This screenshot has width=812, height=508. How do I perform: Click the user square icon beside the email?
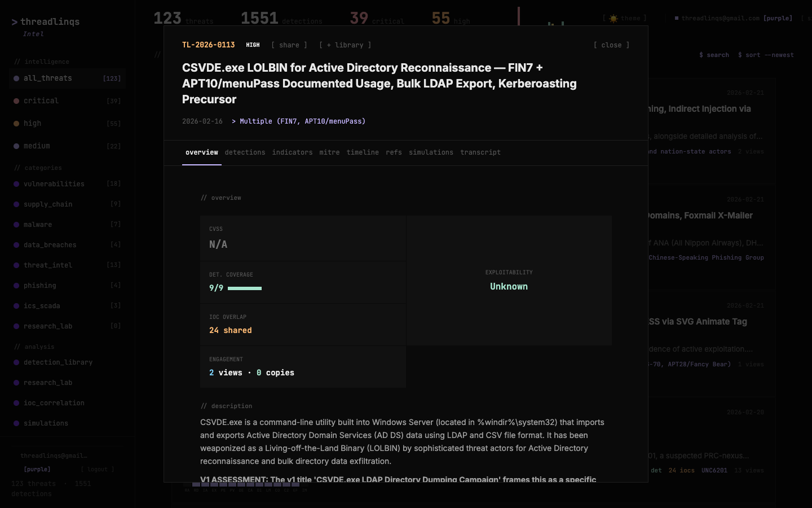[677, 17]
